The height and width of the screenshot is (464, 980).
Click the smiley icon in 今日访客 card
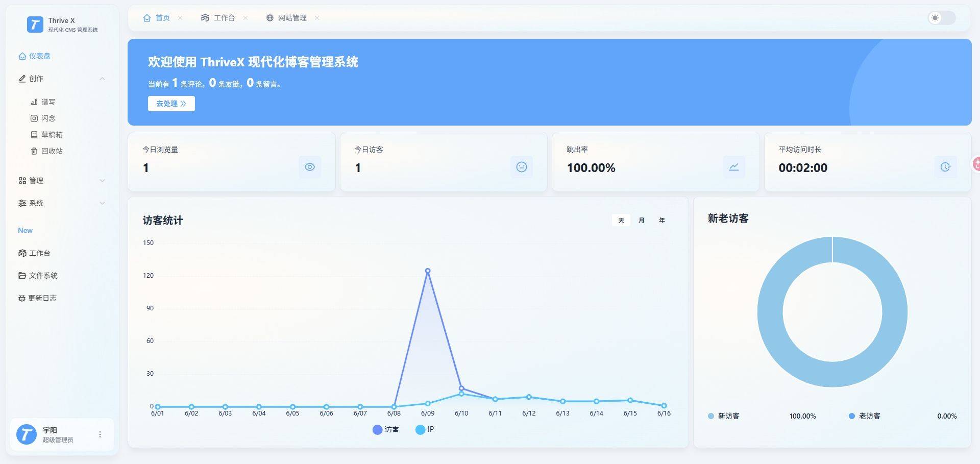[x=522, y=167]
